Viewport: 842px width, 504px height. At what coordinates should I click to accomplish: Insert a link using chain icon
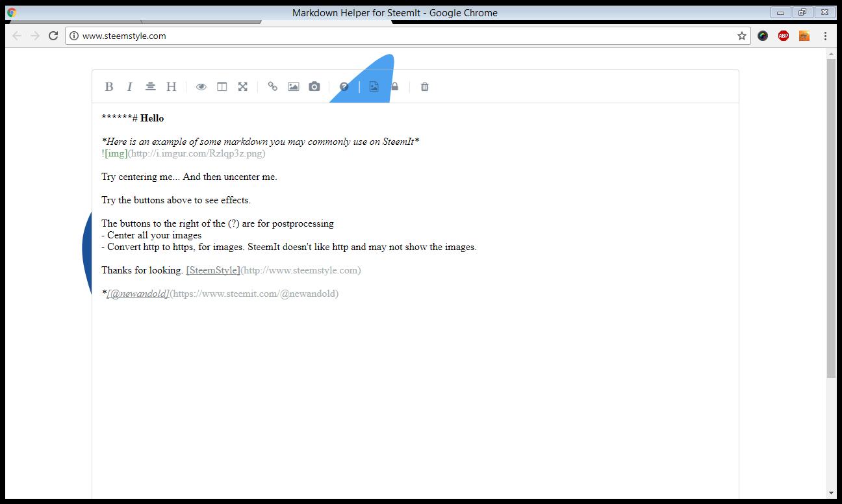(273, 86)
